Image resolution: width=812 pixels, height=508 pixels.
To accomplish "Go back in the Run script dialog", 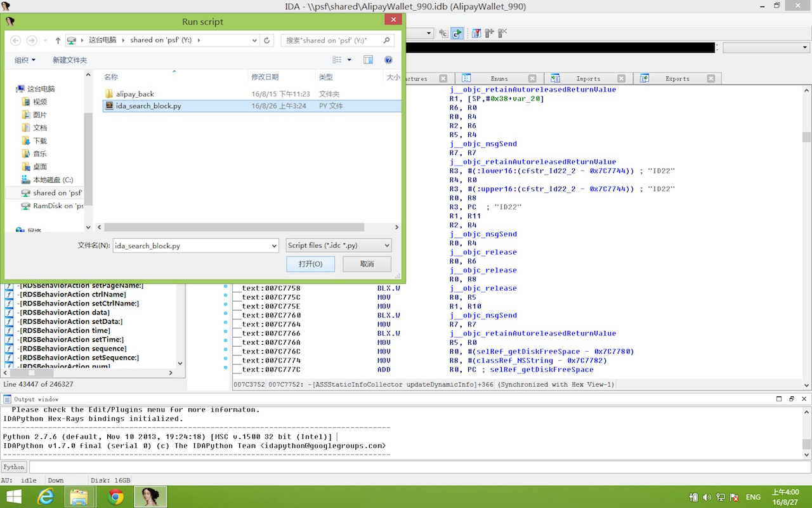I will point(15,40).
